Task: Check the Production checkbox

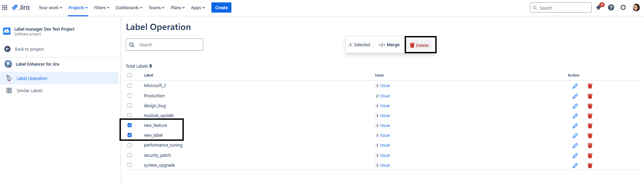Action: tap(130, 96)
